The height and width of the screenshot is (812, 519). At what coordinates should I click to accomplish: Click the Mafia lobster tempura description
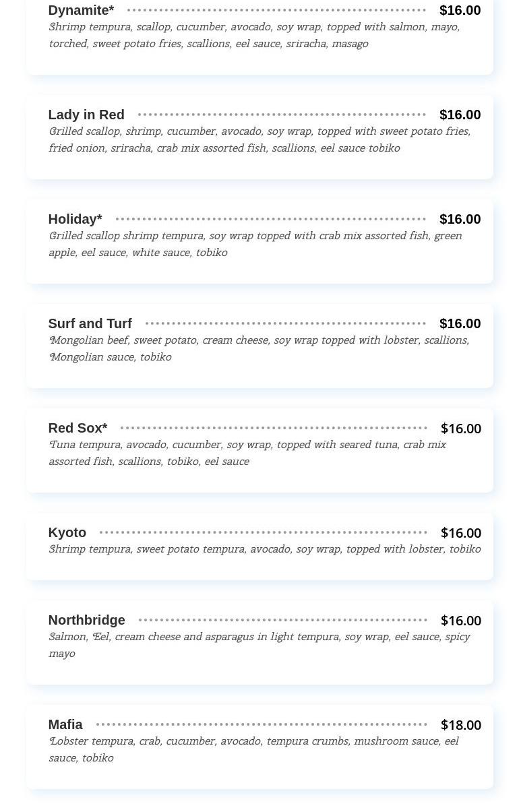[253, 749]
